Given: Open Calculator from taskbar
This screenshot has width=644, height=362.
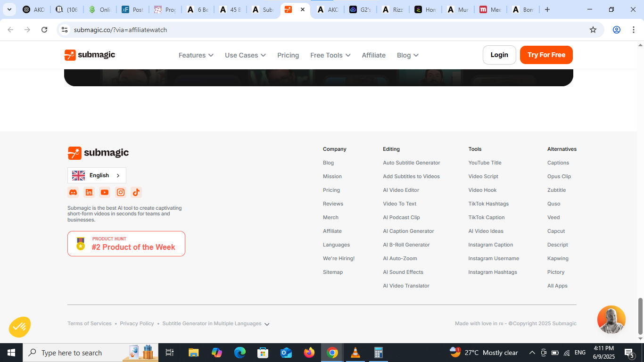Looking at the screenshot, I should click(x=379, y=353).
